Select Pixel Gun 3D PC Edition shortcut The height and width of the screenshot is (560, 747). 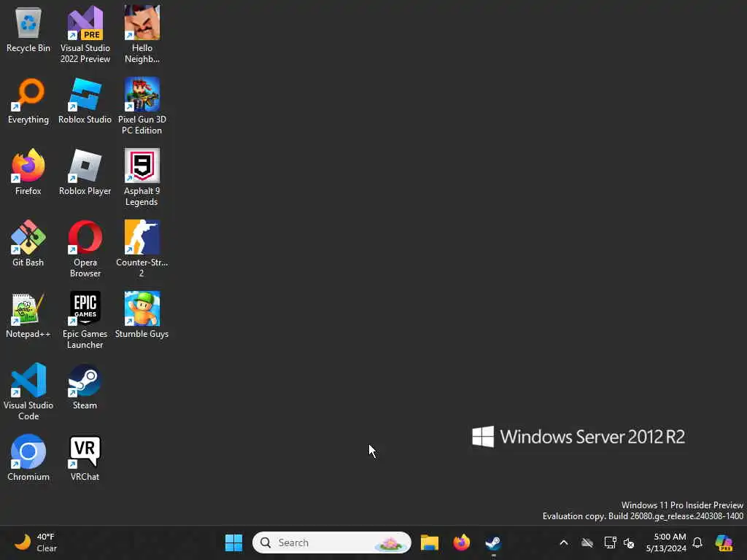coord(142,106)
